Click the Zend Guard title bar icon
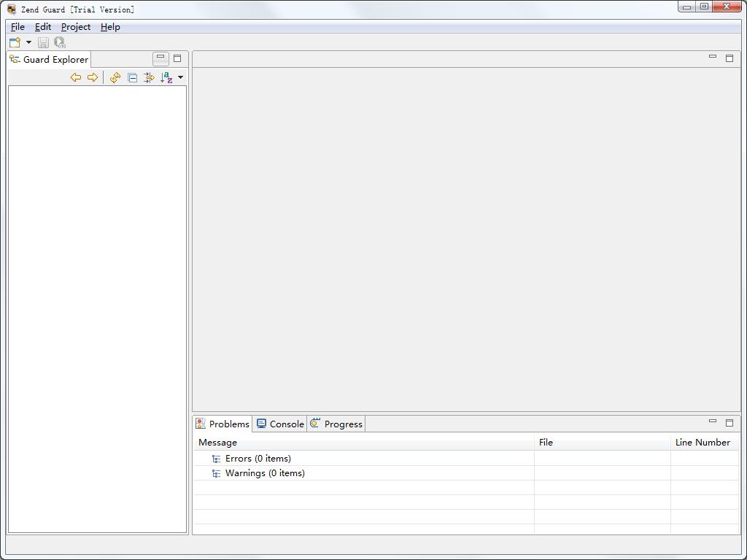This screenshot has width=747, height=560. [x=12, y=9]
